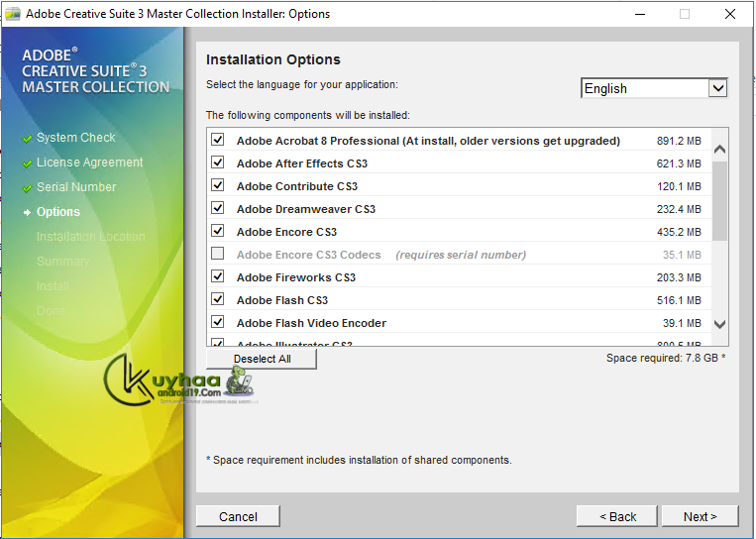Click the Cancel button

(x=238, y=516)
